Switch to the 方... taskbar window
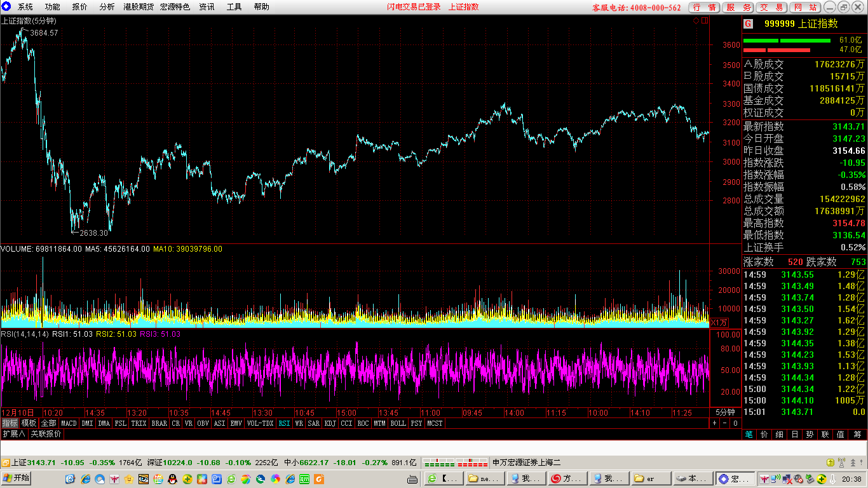The image size is (868, 488). pyautogui.click(x=567, y=478)
